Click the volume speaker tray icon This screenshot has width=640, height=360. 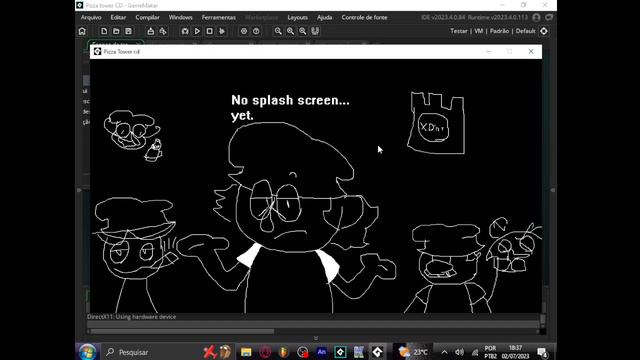point(460,352)
